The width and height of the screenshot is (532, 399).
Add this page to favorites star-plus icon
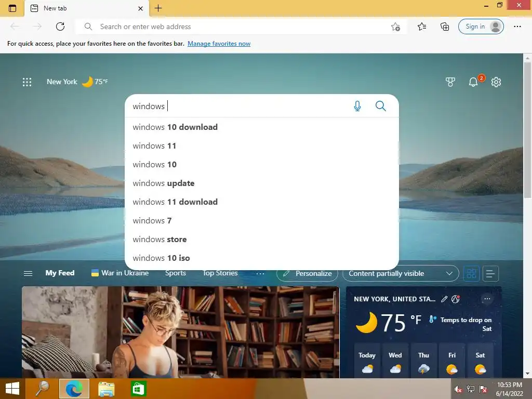[x=395, y=26]
